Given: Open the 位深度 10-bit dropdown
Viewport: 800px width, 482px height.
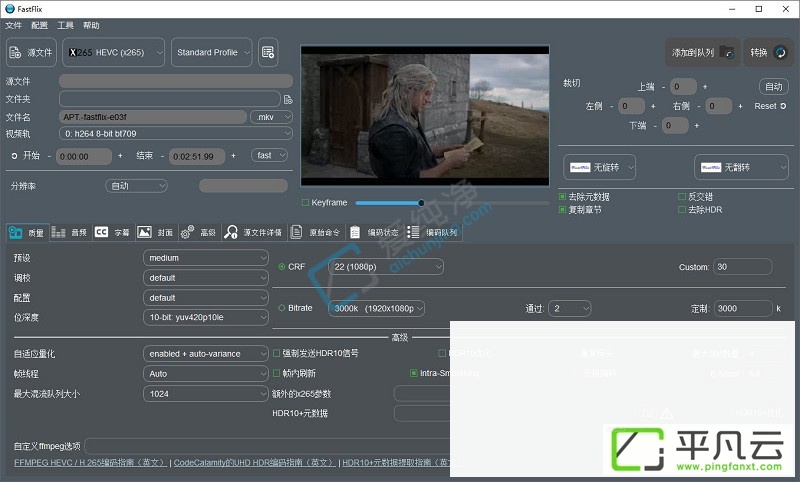Looking at the screenshot, I should click(206, 317).
